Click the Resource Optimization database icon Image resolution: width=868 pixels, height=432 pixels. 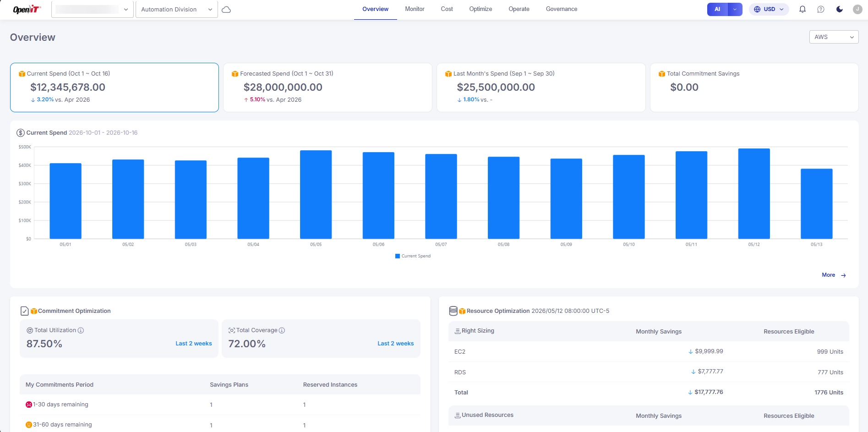(453, 311)
